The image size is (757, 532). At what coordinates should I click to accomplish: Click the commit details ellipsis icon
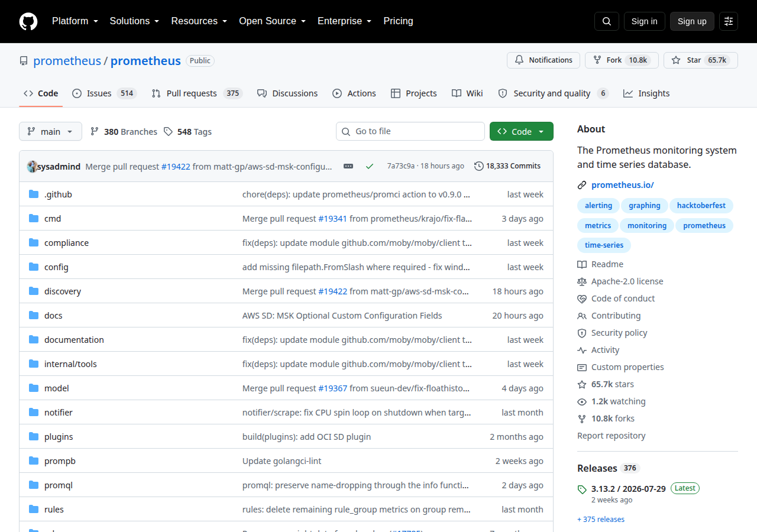pyautogui.click(x=348, y=166)
